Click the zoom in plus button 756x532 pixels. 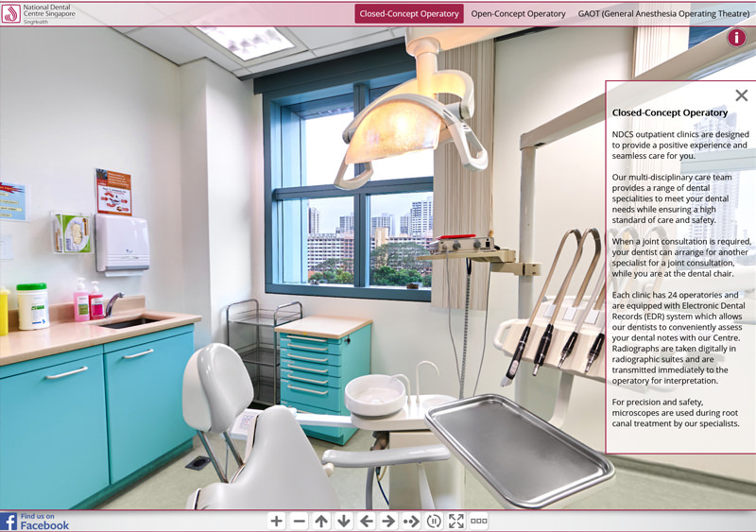(276, 521)
